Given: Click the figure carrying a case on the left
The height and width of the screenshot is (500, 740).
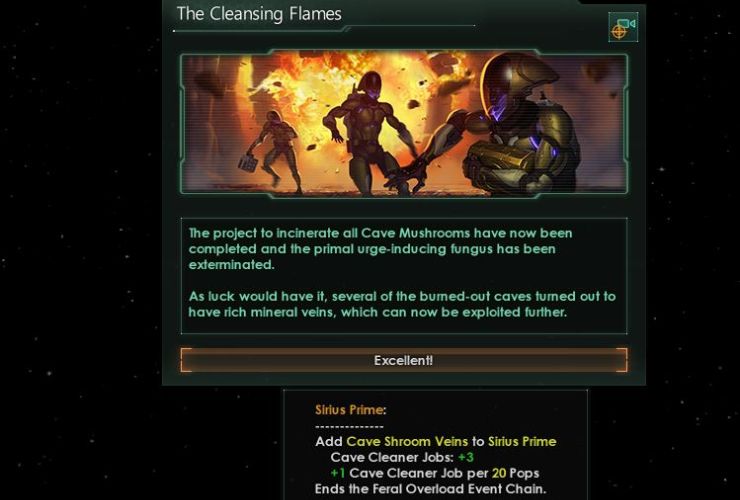Looking at the screenshot, I should pos(274,151).
